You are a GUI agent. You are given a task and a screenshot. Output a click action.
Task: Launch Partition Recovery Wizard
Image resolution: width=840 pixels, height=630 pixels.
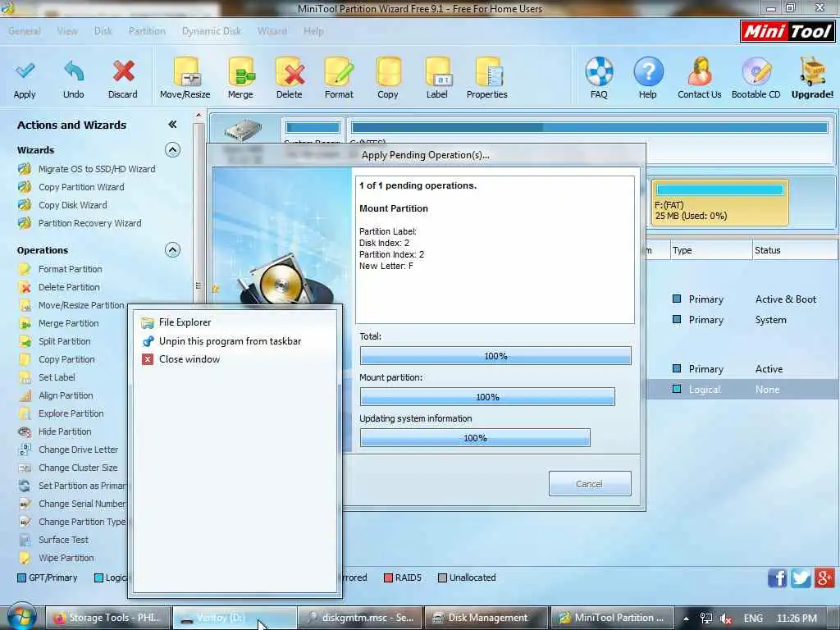coord(90,223)
